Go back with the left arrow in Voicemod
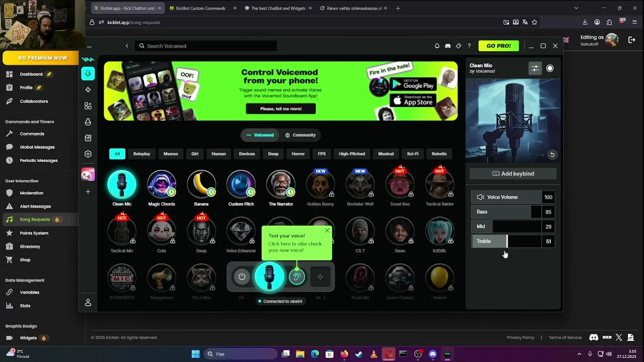The width and height of the screenshot is (644, 362). [127, 46]
